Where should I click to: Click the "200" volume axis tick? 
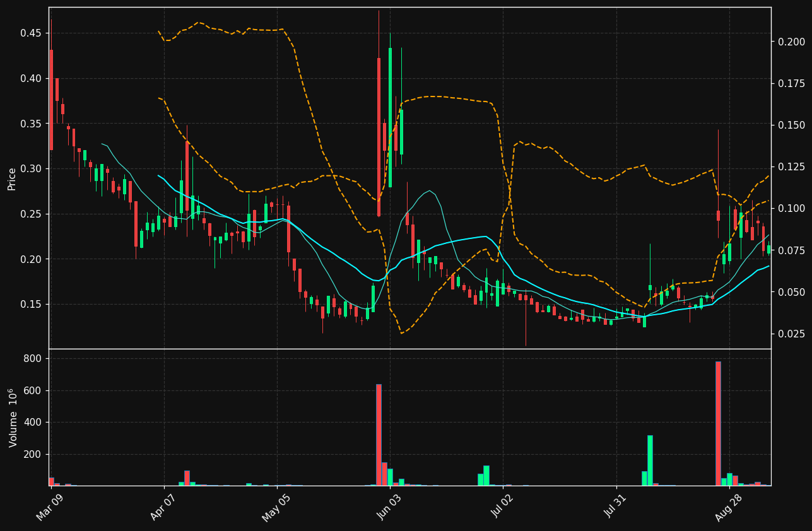(34, 454)
